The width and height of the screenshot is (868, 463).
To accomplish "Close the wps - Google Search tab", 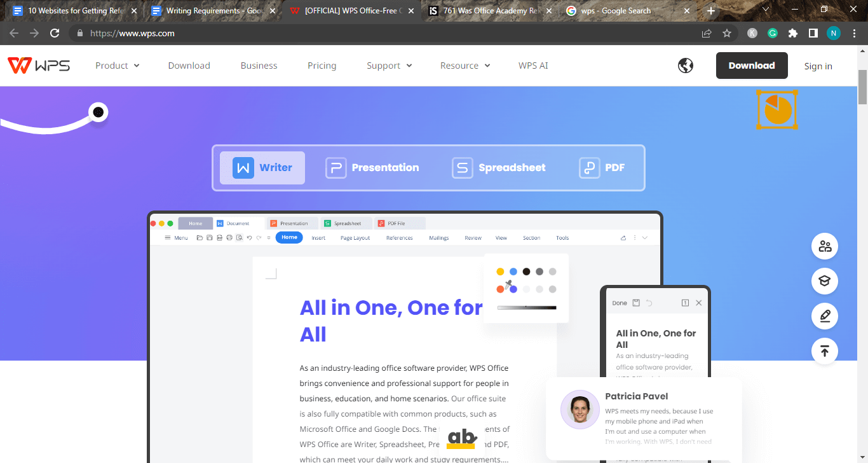I will point(687,11).
